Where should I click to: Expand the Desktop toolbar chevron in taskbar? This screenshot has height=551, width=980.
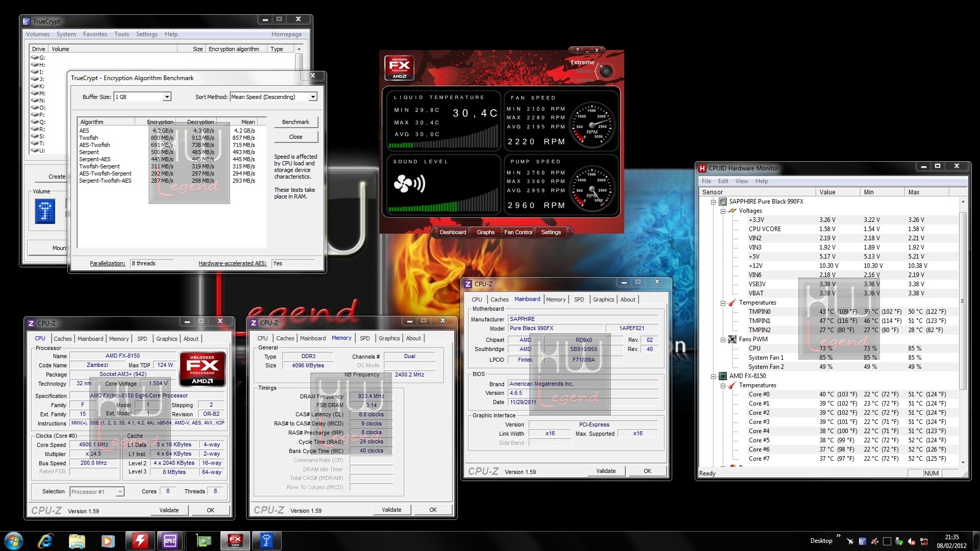[838, 536]
